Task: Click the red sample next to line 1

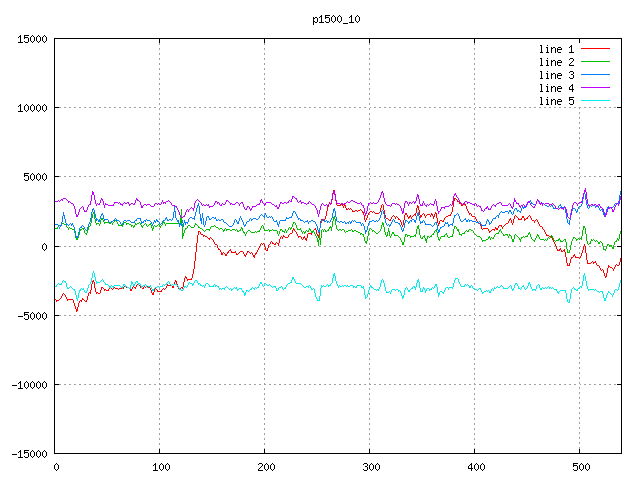Action: [595, 49]
